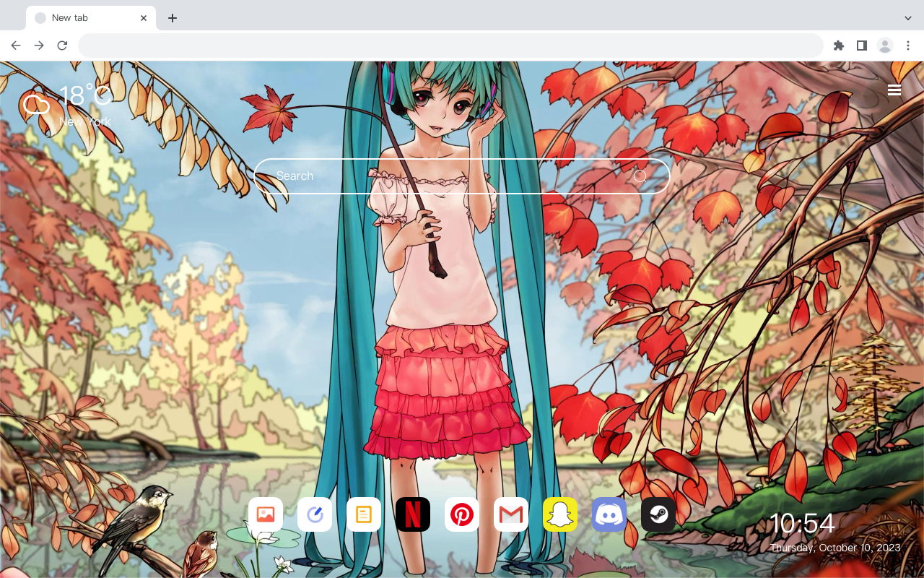Open the blue pencil-circle task shortcut

(x=315, y=514)
